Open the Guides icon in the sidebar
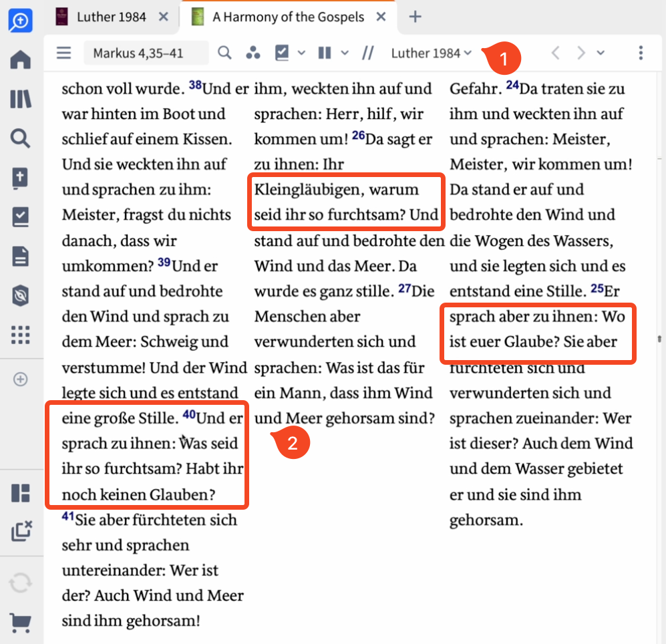 [x=20, y=217]
